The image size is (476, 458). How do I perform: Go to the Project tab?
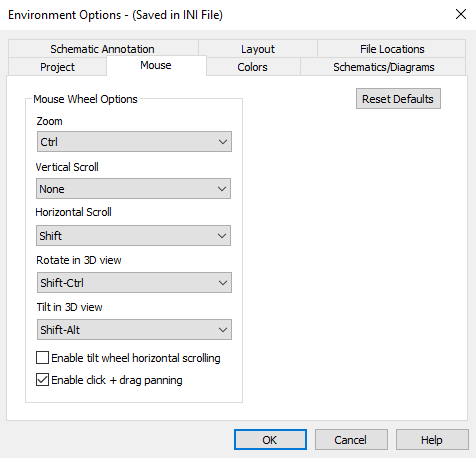57,67
